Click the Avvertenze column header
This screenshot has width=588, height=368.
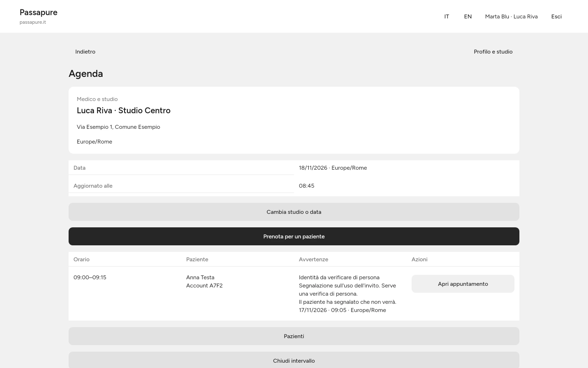[x=314, y=259]
